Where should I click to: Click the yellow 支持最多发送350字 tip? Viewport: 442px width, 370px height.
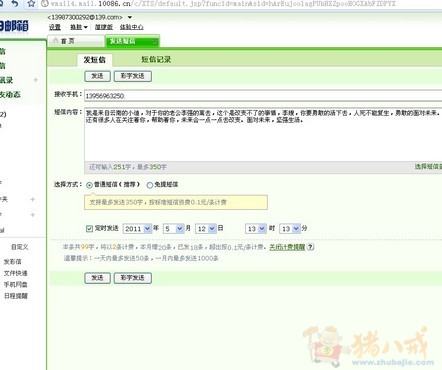coord(176,202)
